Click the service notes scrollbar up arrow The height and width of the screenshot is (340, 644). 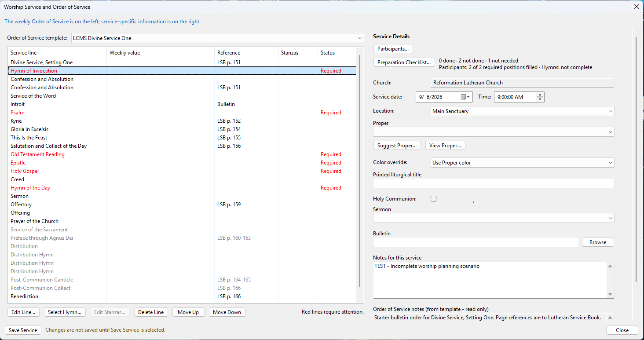(x=610, y=266)
